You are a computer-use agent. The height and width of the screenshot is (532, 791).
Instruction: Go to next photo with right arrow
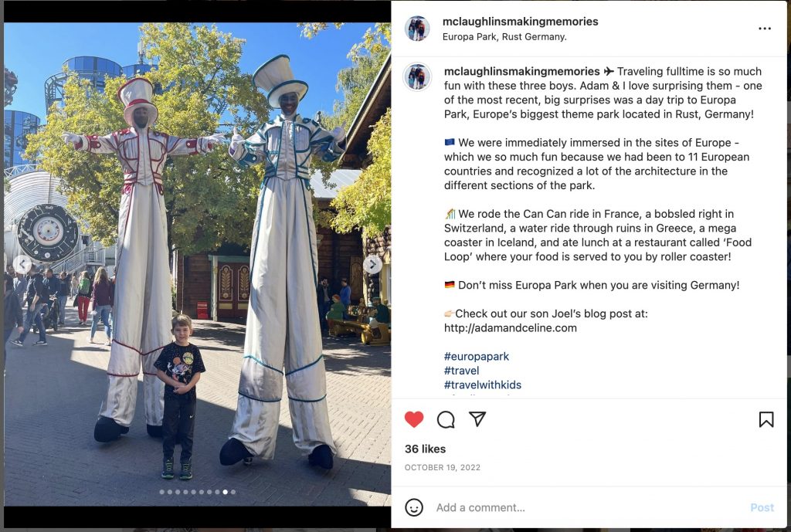[x=373, y=264]
